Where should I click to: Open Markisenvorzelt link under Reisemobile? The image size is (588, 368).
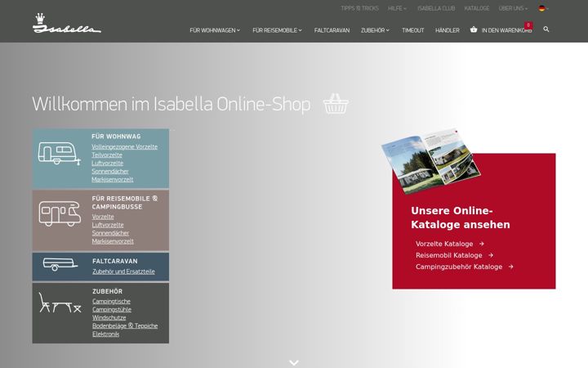(x=113, y=241)
